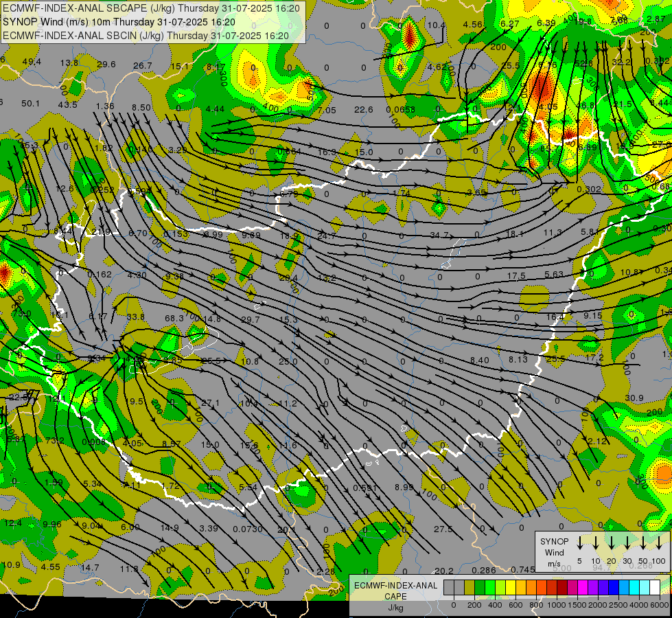
Task: Pick the sky blue CAPE legend swatch
Action: (625, 587)
